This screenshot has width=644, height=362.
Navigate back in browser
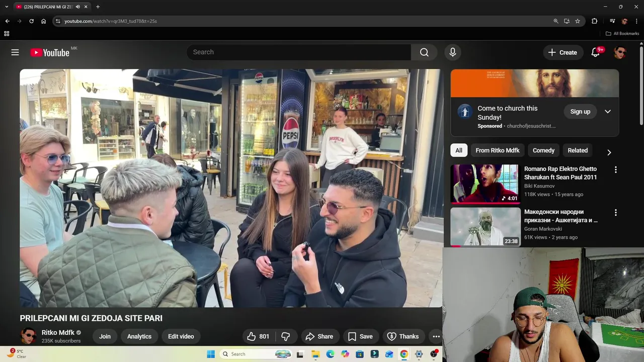(x=7, y=21)
